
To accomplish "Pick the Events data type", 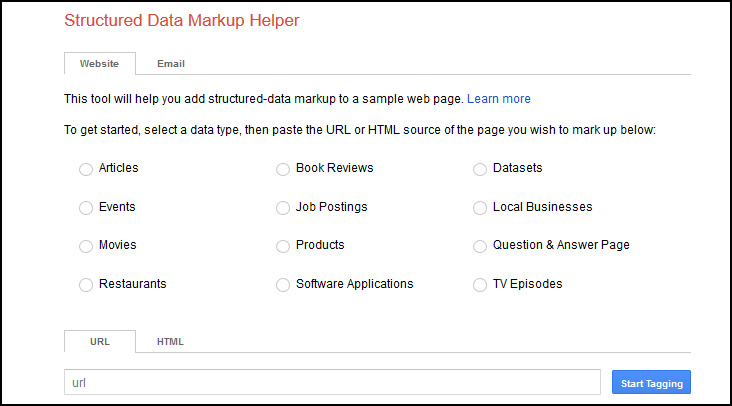I will tap(86, 208).
